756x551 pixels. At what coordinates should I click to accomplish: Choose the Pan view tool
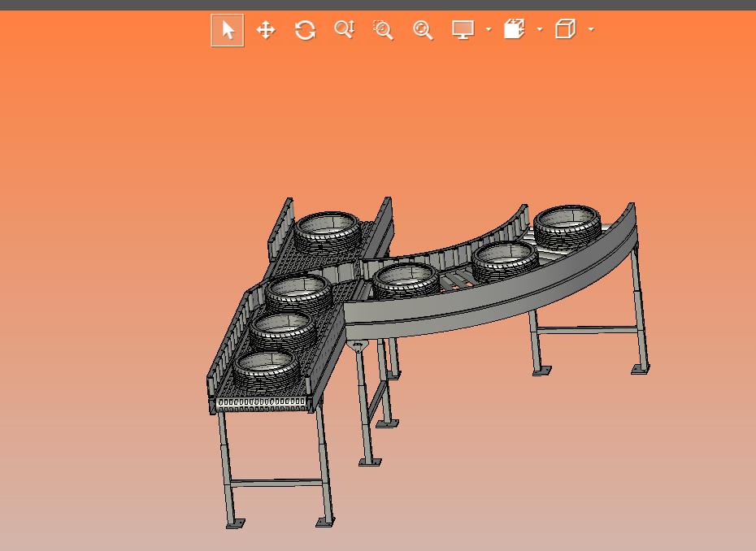click(266, 30)
